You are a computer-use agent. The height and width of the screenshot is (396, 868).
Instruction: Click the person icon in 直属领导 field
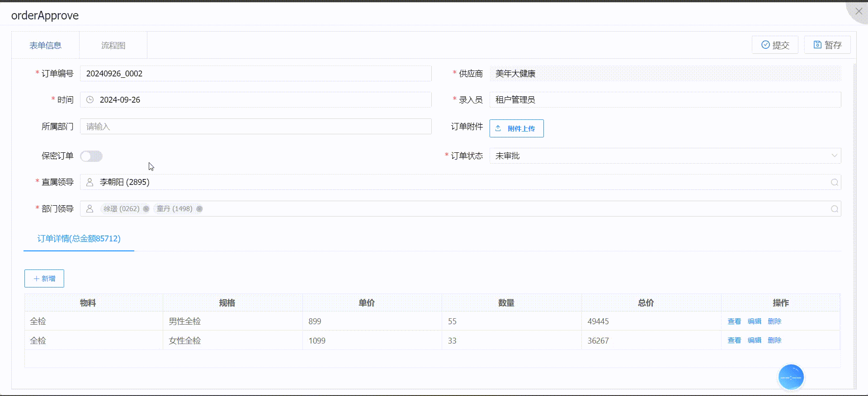(90, 182)
